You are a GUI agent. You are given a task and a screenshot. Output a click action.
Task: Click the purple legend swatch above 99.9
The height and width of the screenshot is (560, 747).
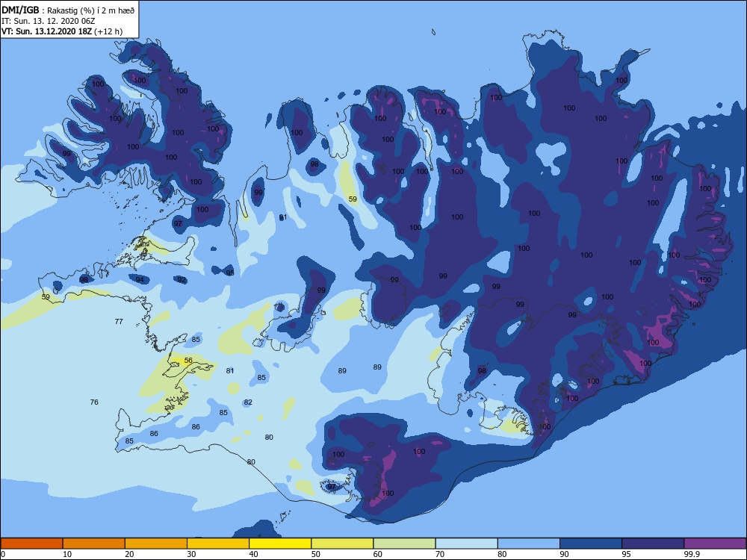click(715, 544)
